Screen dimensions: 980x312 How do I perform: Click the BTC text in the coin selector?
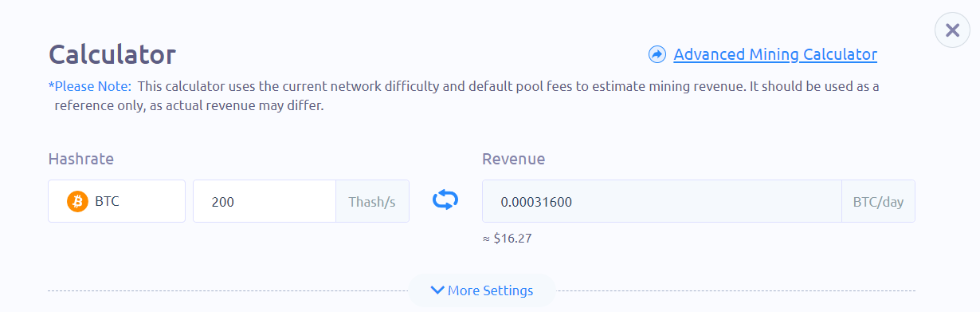tap(107, 202)
